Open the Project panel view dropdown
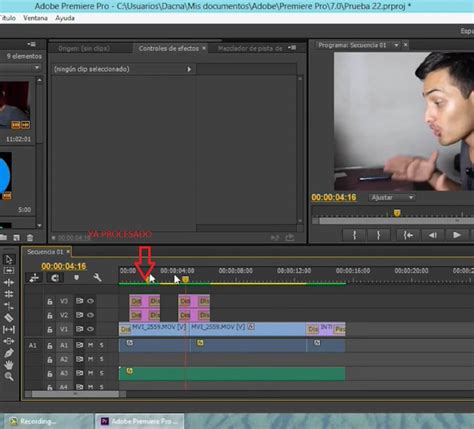The height and width of the screenshot is (429, 474). tap(37, 68)
